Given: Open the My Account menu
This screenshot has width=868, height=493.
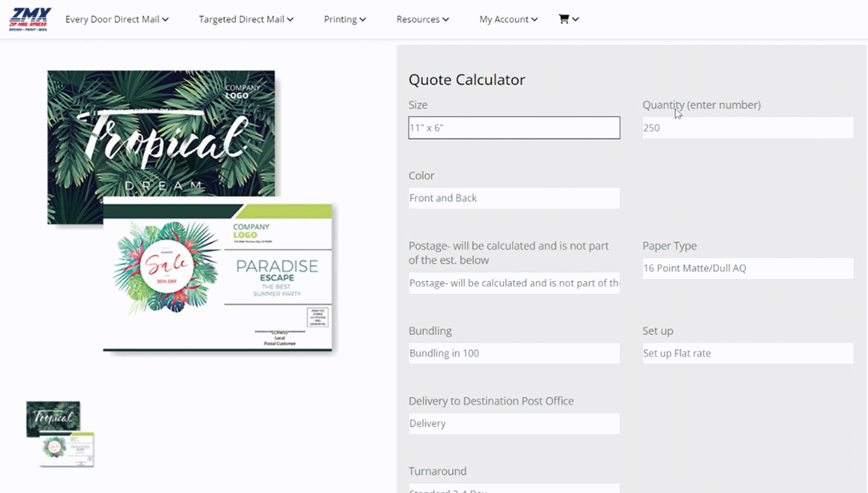Looking at the screenshot, I should coord(508,19).
